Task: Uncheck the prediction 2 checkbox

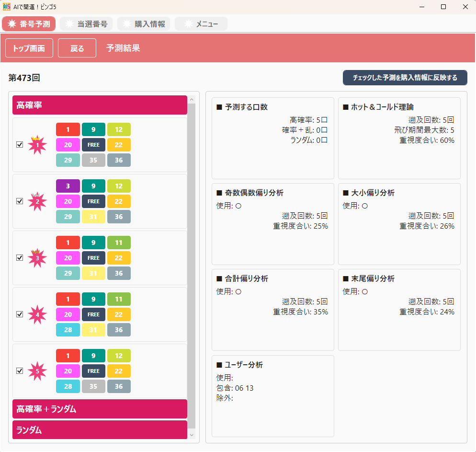Action: 20,201
